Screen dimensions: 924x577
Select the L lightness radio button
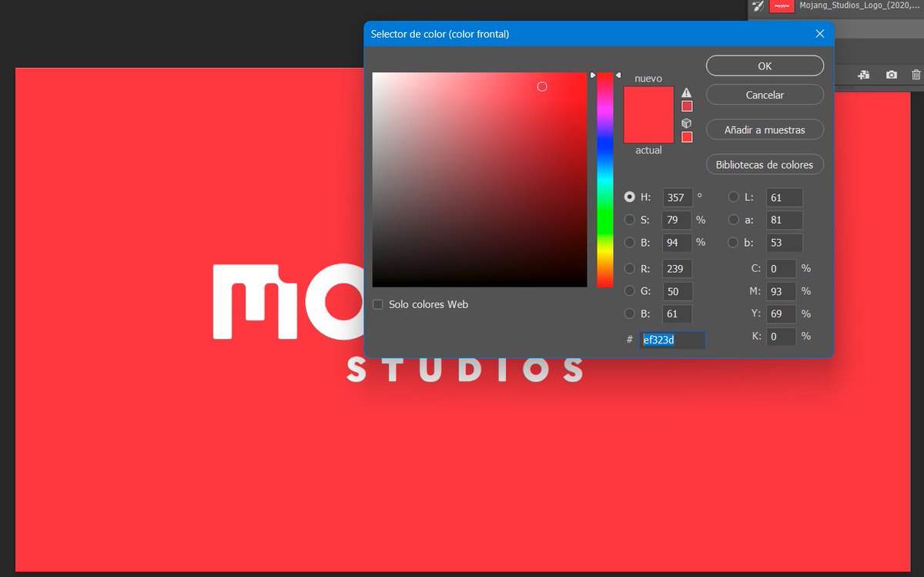pos(733,197)
